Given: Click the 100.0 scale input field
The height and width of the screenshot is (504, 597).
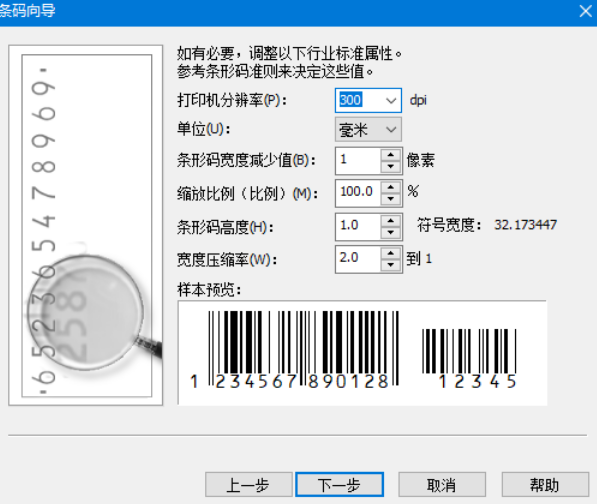Looking at the screenshot, I should tap(358, 193).
